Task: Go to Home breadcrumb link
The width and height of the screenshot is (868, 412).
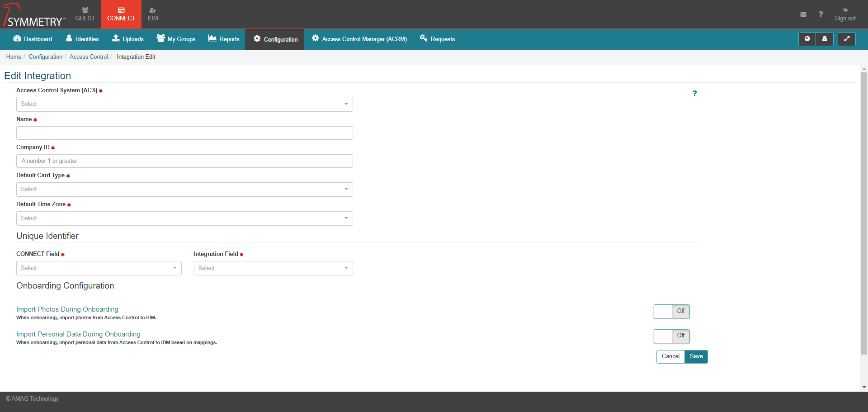Action: (x=14, y=57)
